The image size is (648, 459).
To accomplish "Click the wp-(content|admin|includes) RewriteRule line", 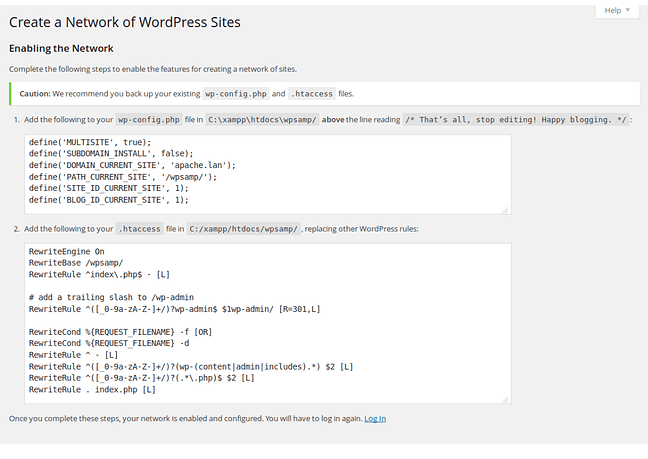I will pos(191,366).
